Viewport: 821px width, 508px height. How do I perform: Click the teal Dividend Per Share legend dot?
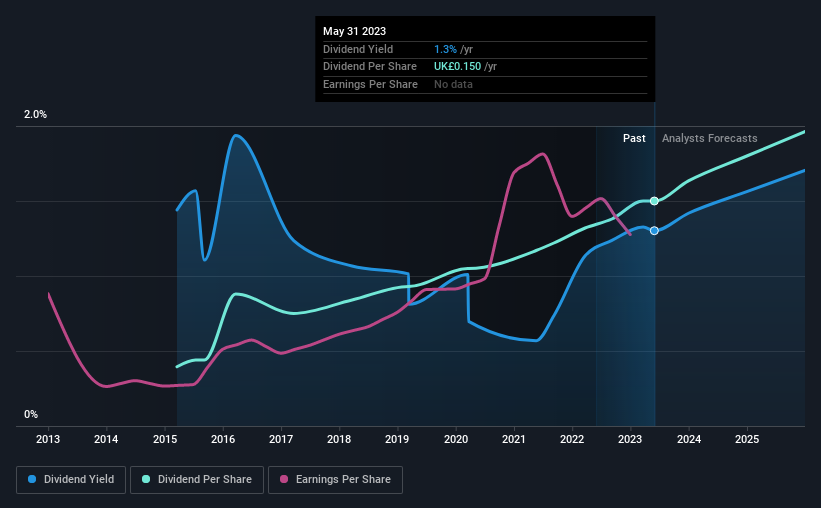[146, 479]
